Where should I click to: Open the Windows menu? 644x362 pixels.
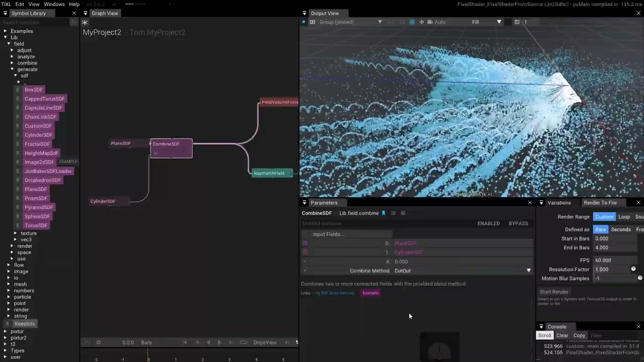(x=54, y=4)
